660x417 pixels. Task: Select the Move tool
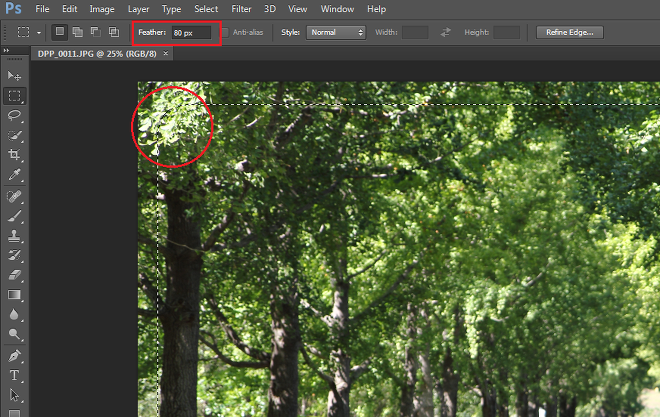coord(14,76)
